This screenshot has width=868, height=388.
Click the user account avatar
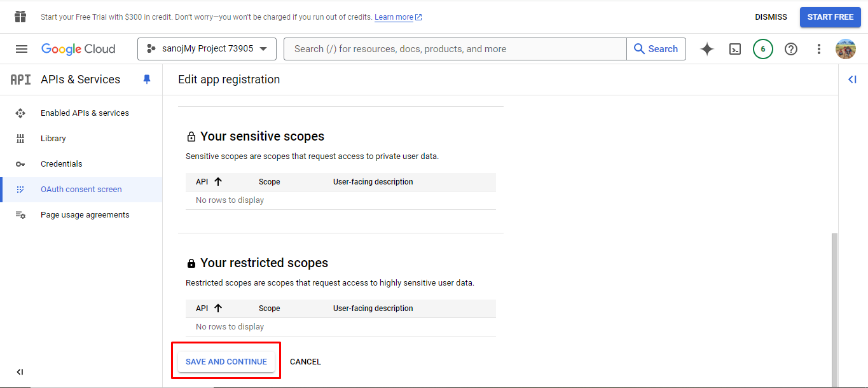[845, 49]
